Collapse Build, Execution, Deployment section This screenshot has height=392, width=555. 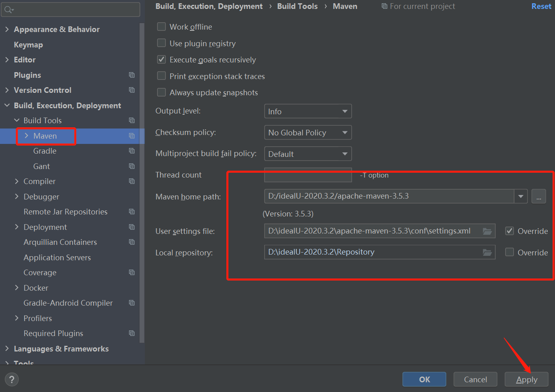[x=7, y=105]
